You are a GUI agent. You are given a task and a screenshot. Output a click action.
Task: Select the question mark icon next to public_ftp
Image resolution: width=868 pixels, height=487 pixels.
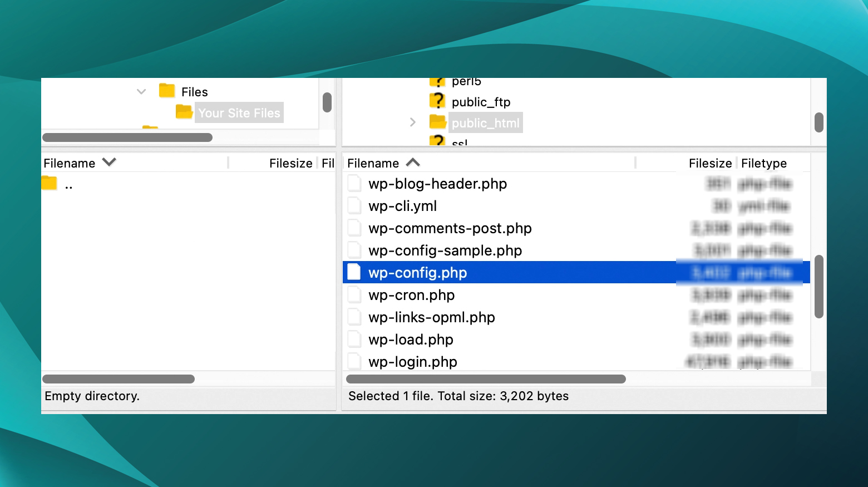pos(438,101)
